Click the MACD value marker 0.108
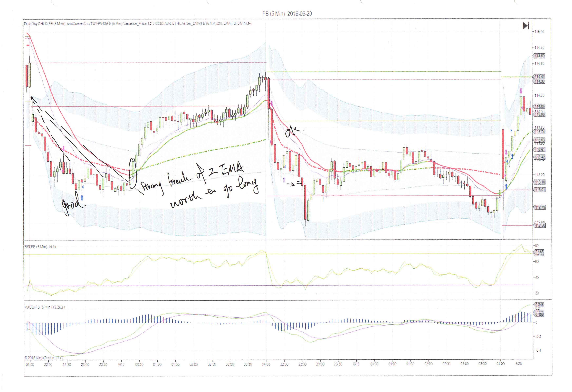This screenshot has height=392, width=572. click(x=539, y=315)
